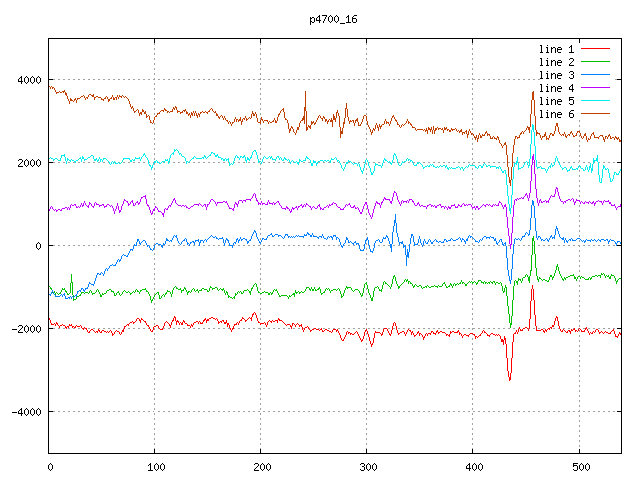Screen dimensions: 640x480
Task: Click the x-axis tick label 500
Action: coord(578,466)
